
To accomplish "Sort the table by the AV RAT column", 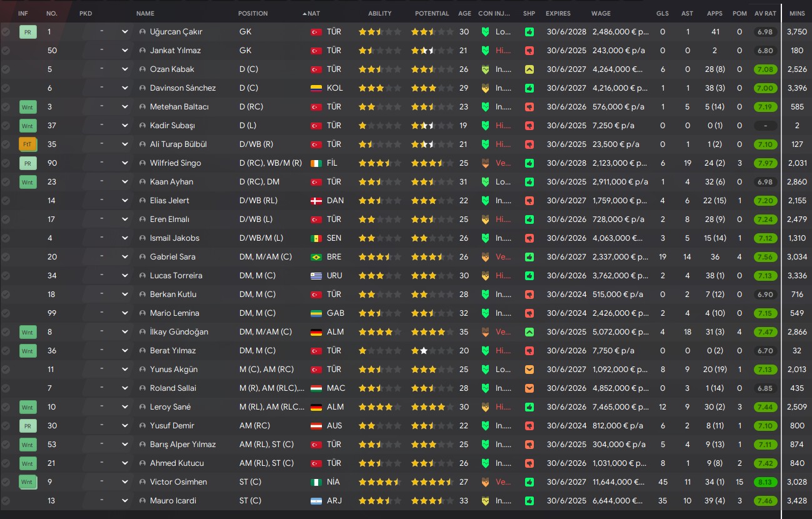I will (x=764, y=13).
